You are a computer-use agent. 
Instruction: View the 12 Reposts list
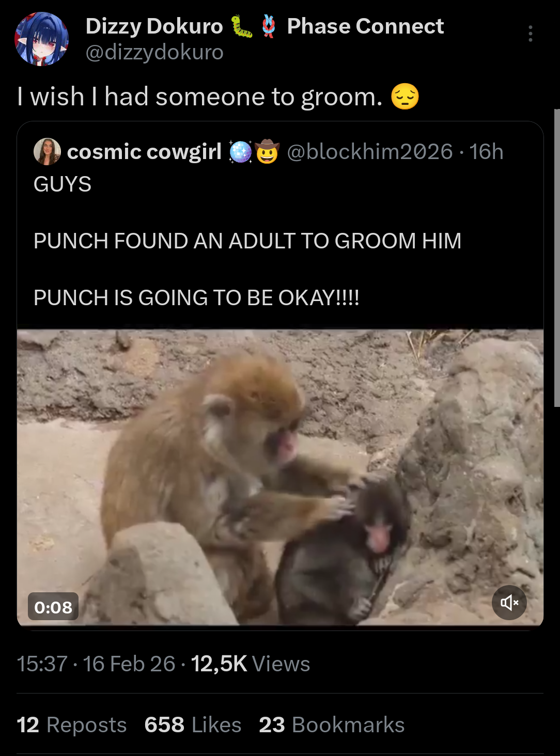click(x=72, y=724)
